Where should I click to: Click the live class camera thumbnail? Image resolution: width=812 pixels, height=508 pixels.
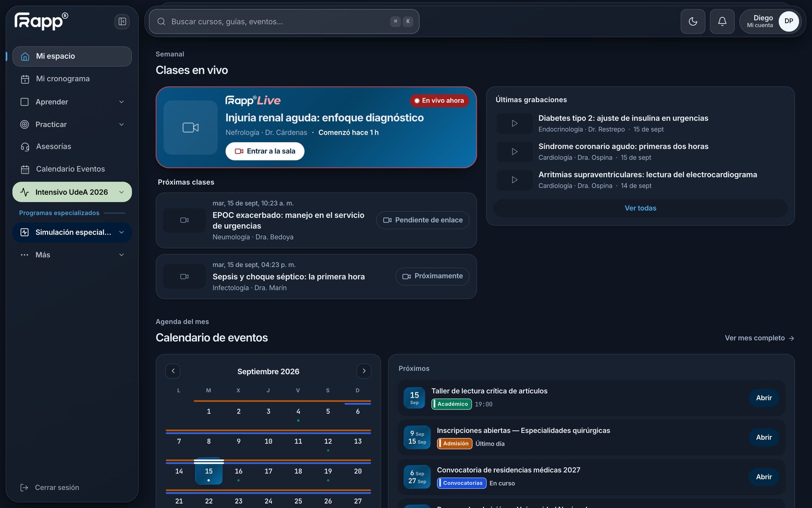click(191, 128)
